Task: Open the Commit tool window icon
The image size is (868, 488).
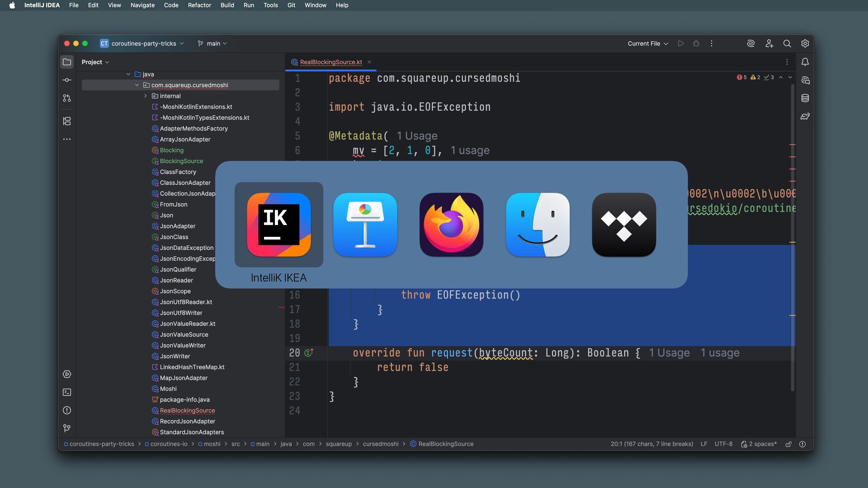Action: point(67,80)
